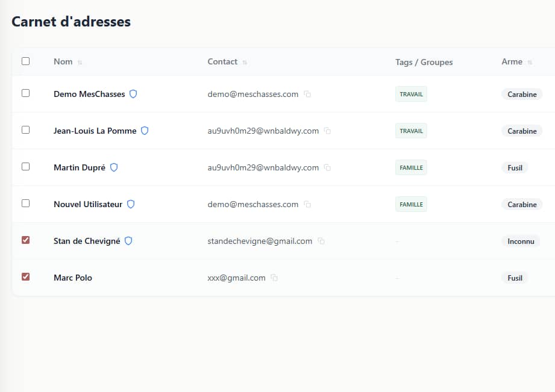555x392 pixels.
Task: Click the Tags / Groupes column header
Action: (424, 62)
